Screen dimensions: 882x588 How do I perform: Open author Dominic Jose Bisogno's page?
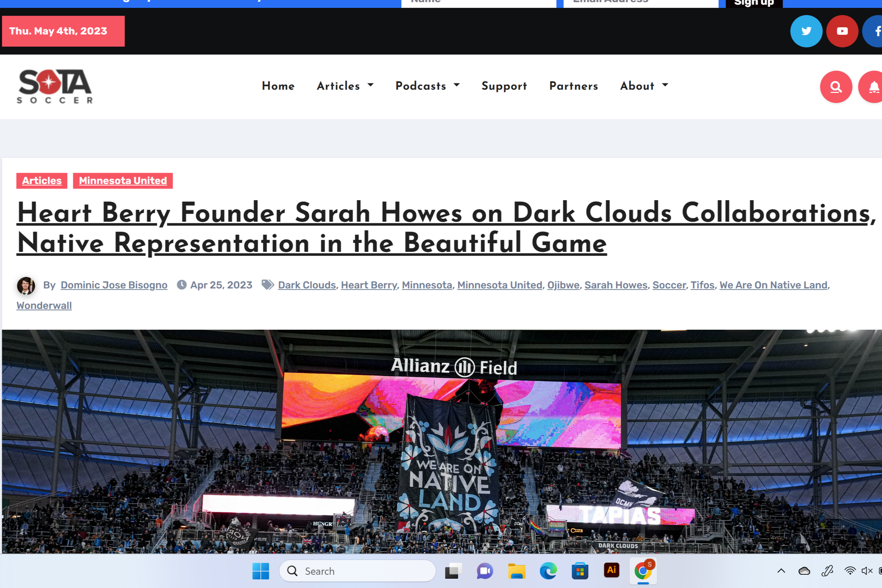tap(114, 285)
